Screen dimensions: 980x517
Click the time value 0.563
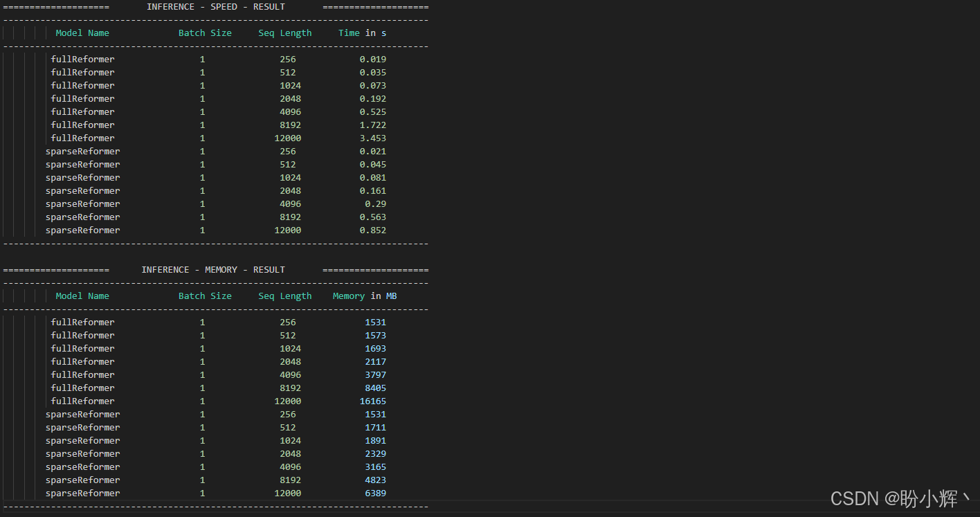[373, 217]
